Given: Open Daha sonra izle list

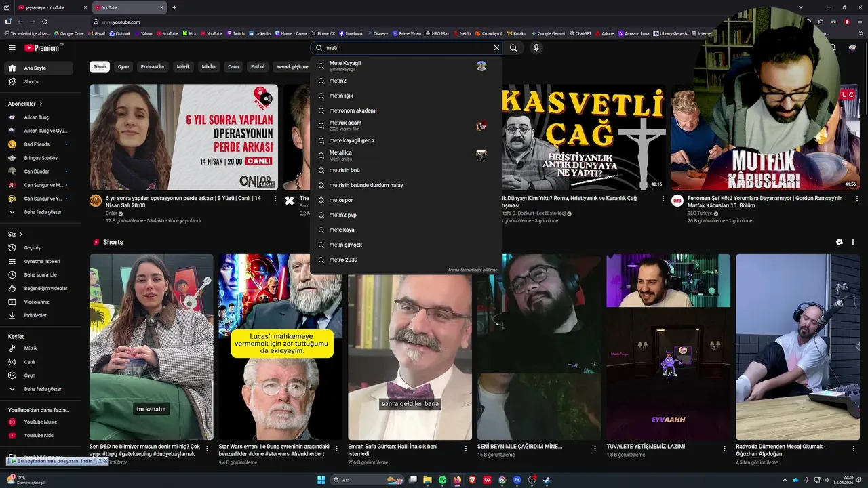Looking at the screenshot, I should click(x=40, y=274).
